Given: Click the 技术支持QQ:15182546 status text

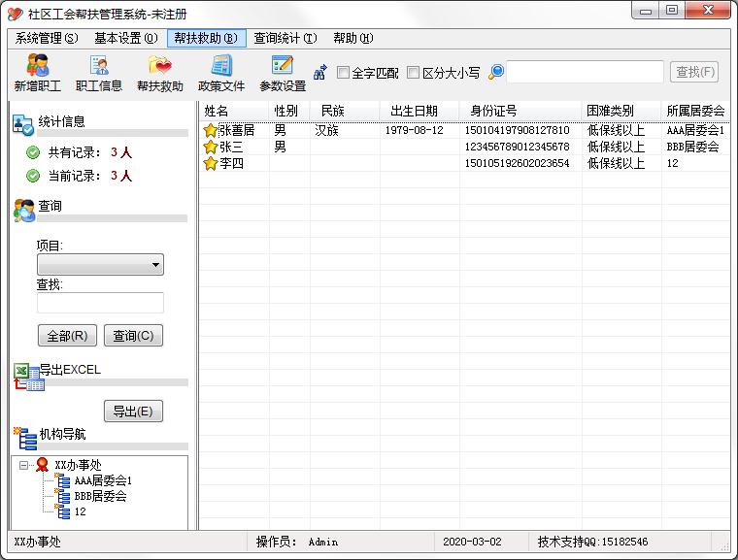Looking at the screenshot, I should click(x=592, y=542).
